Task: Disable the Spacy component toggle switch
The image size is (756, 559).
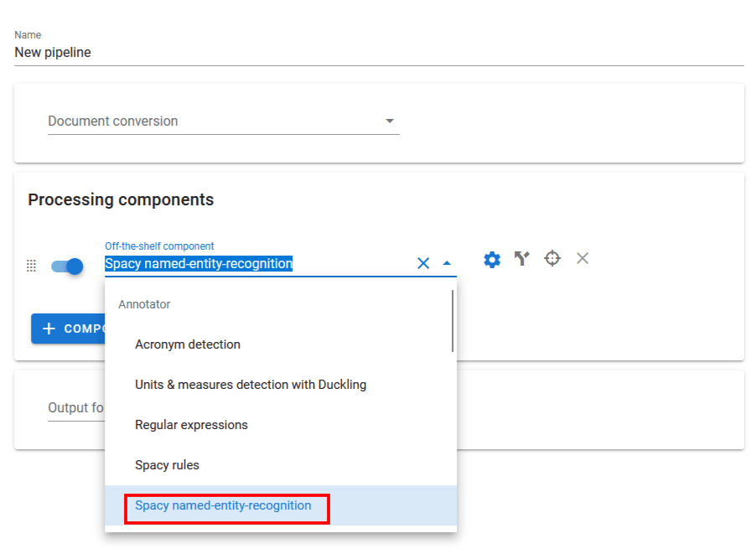Action: [x=67, y=267]
